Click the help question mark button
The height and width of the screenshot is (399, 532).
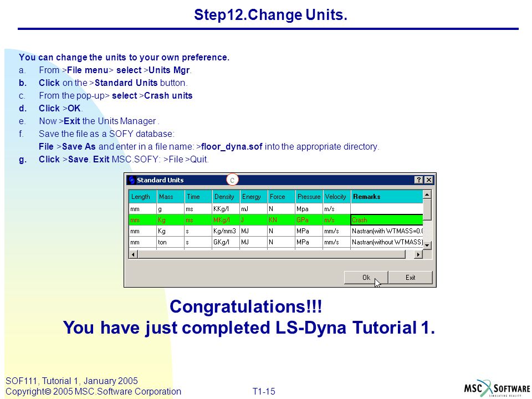[x=419, y=180]
